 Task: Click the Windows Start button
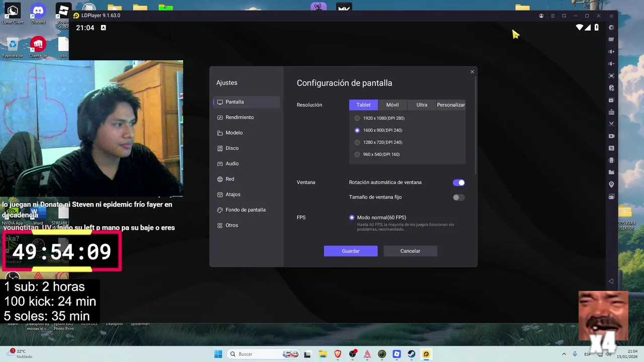pos(218,354)
